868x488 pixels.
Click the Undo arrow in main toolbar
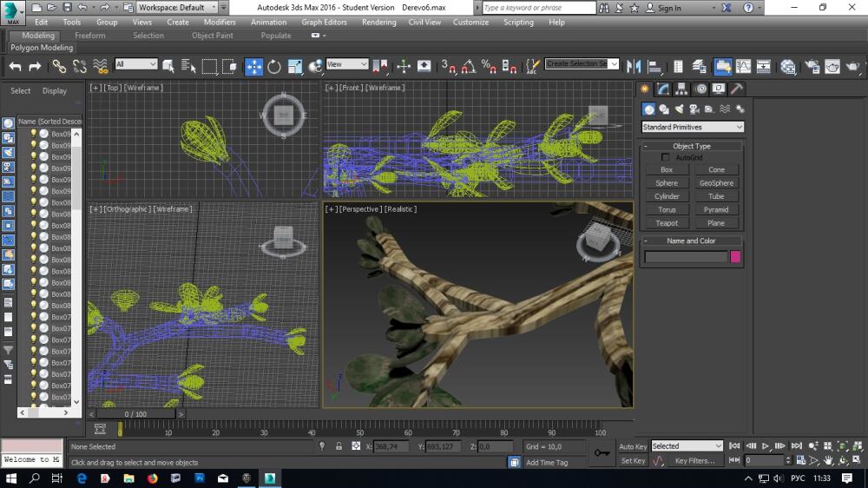(15, 67)
